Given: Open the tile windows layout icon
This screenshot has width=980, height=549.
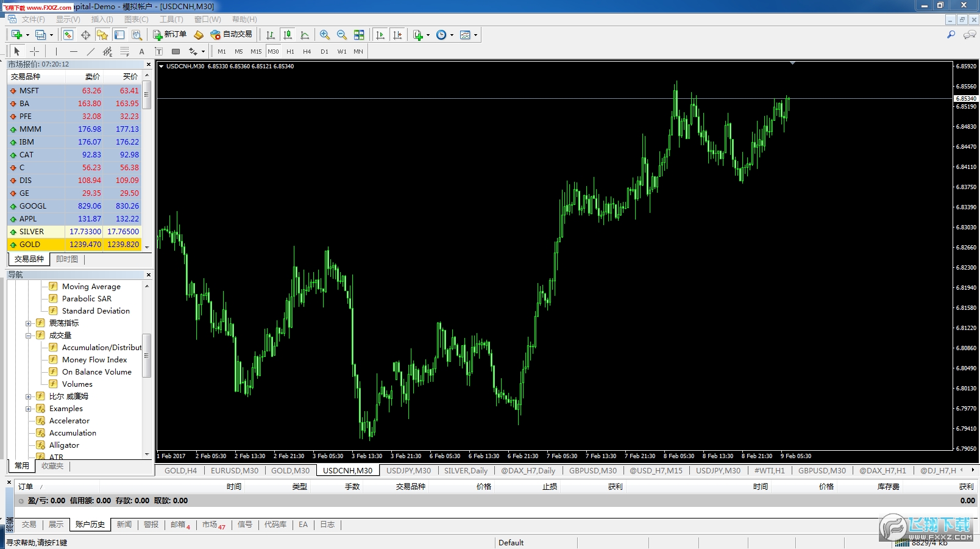Looking at the screenshot, I should pos(359,35).
